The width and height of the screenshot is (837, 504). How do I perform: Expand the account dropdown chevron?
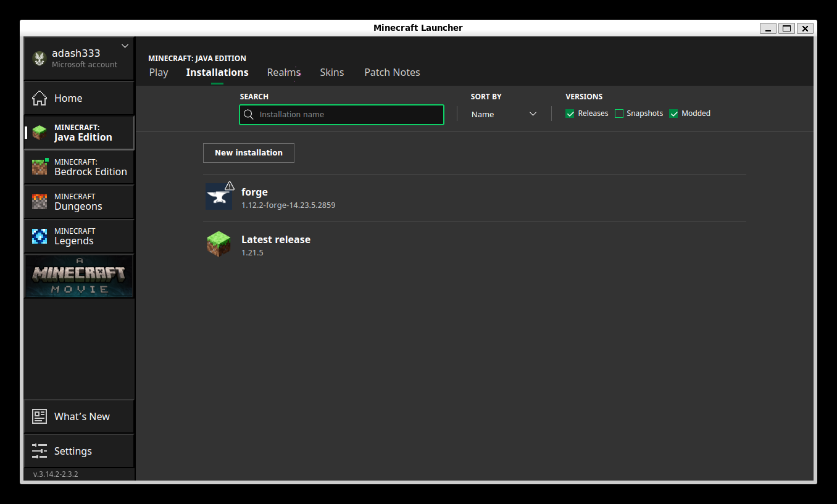coord(125,46)
